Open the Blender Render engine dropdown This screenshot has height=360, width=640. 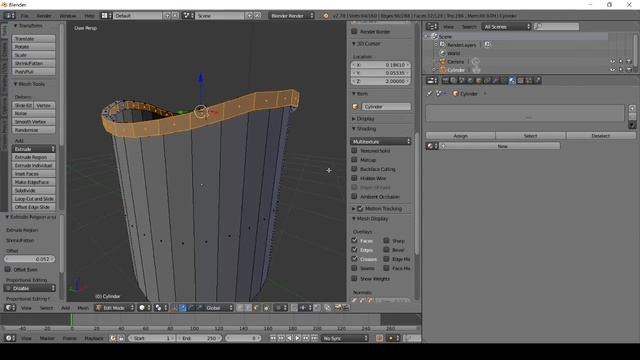click(x=291, y=16)
